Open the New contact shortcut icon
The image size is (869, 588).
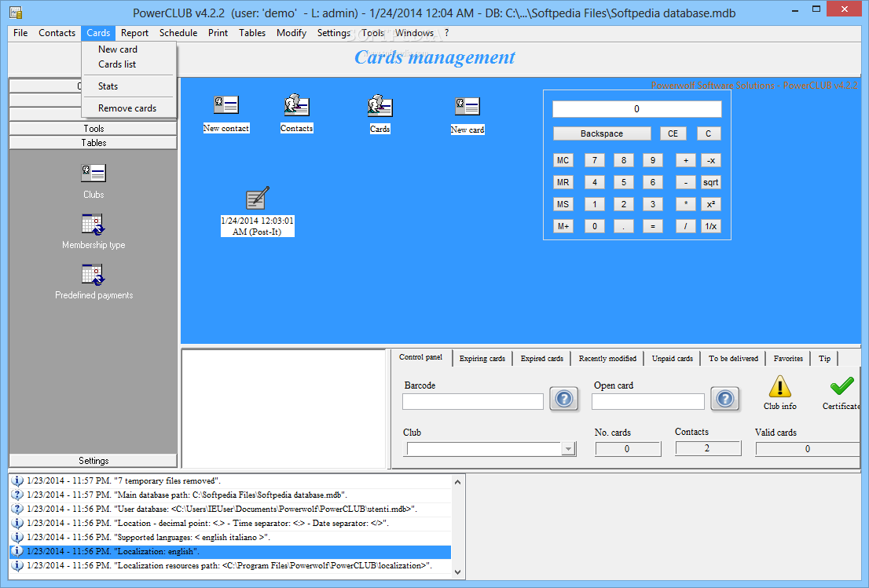226,105
